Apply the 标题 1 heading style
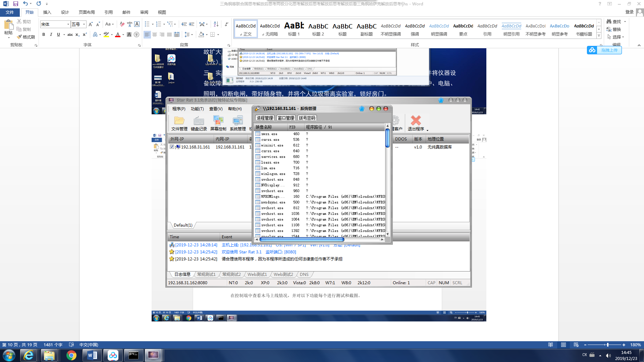Image resolution: width=644 pixels, height=362 pixels. (294, 29)
